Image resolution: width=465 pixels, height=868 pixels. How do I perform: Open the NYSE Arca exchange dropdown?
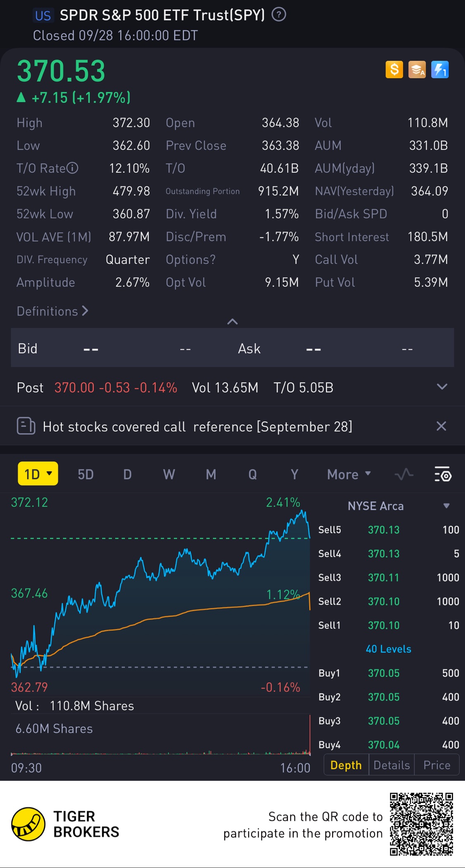446,506
